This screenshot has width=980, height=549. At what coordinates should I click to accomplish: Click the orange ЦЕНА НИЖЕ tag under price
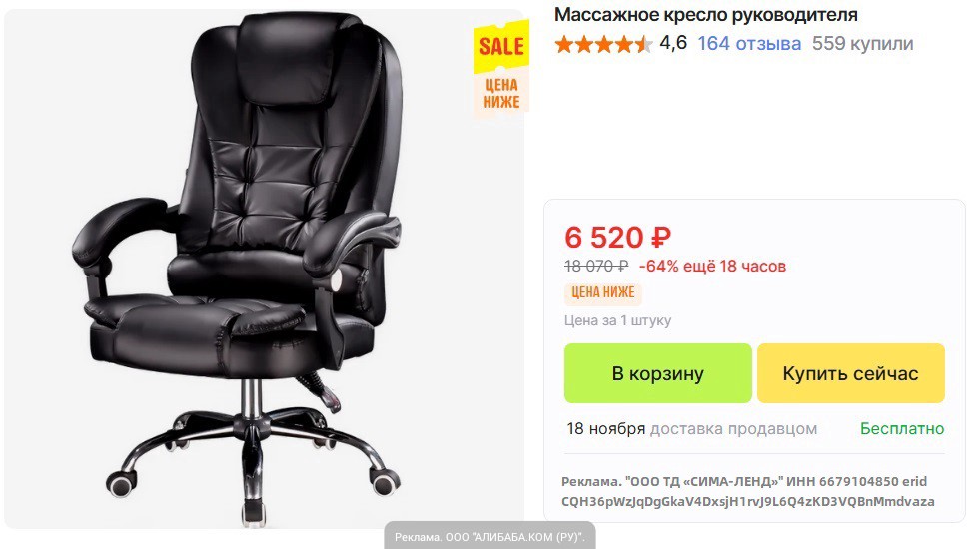[603, 292]
